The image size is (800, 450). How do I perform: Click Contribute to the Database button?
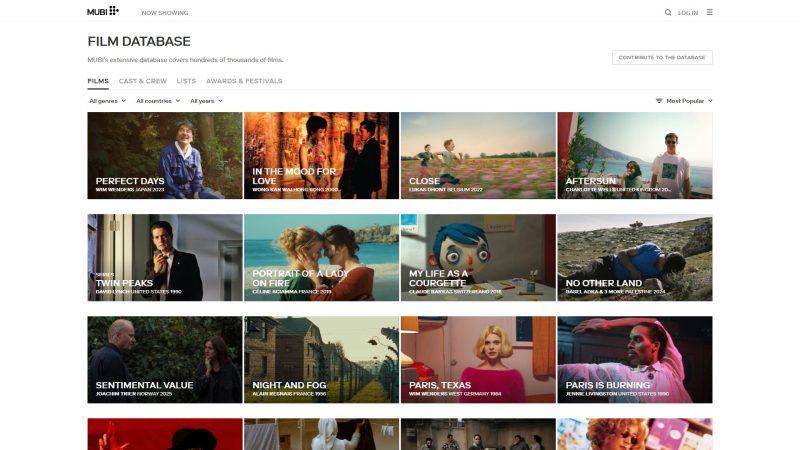click(662, 58)
